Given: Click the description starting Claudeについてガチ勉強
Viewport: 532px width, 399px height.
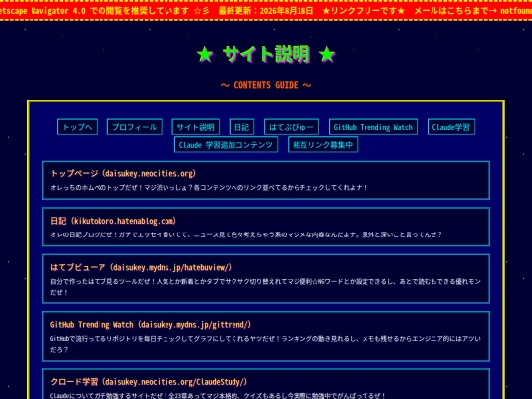Looking at the screenshot, I should point(218,396).
